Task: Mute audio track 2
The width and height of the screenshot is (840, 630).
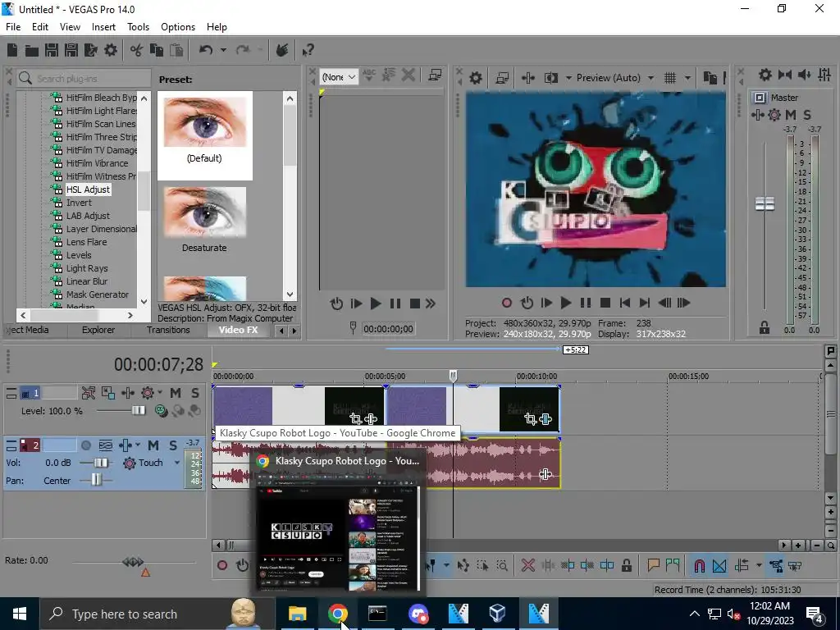Action: pos(153,445)
